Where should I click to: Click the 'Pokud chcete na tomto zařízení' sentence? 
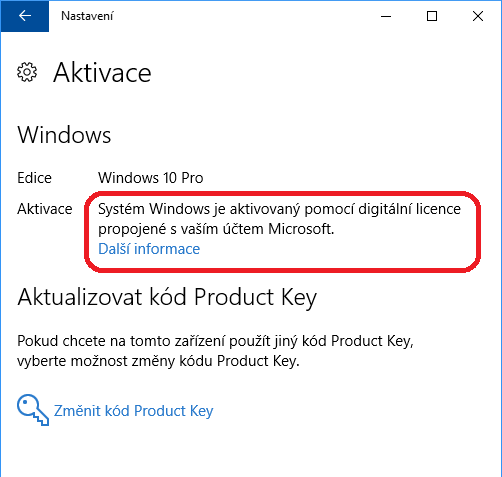click(x=215, y=341)
